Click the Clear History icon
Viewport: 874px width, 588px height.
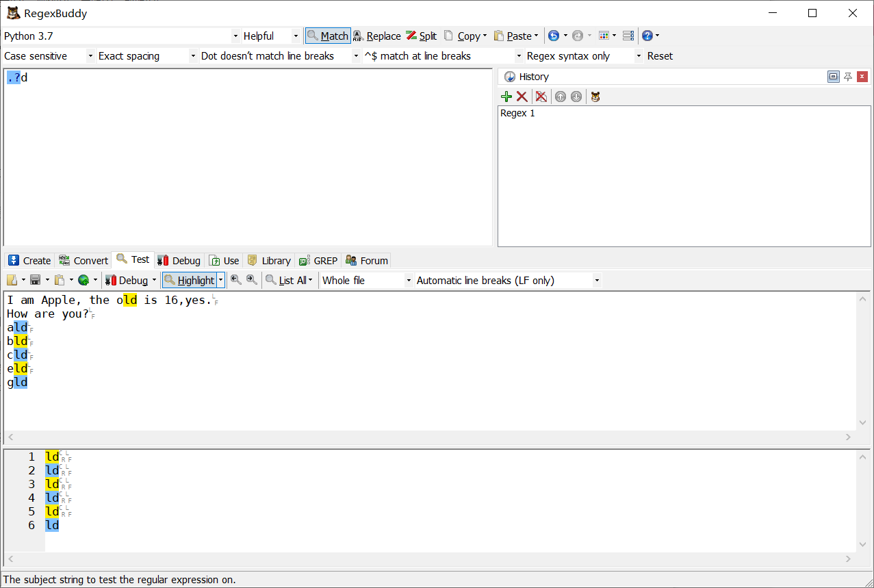[541, 97]
